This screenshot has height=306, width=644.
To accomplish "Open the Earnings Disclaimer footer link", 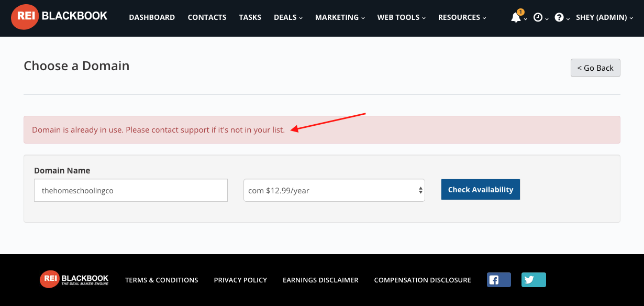I will pos(320,280).
